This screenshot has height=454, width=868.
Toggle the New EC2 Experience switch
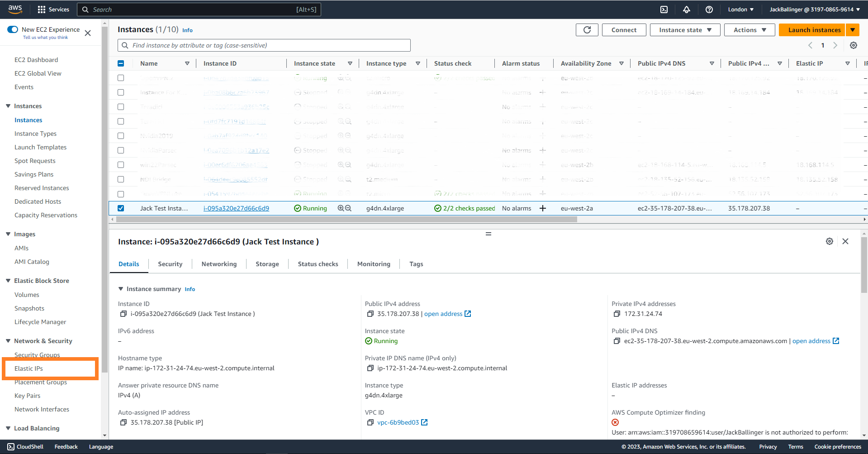point(13,29)
